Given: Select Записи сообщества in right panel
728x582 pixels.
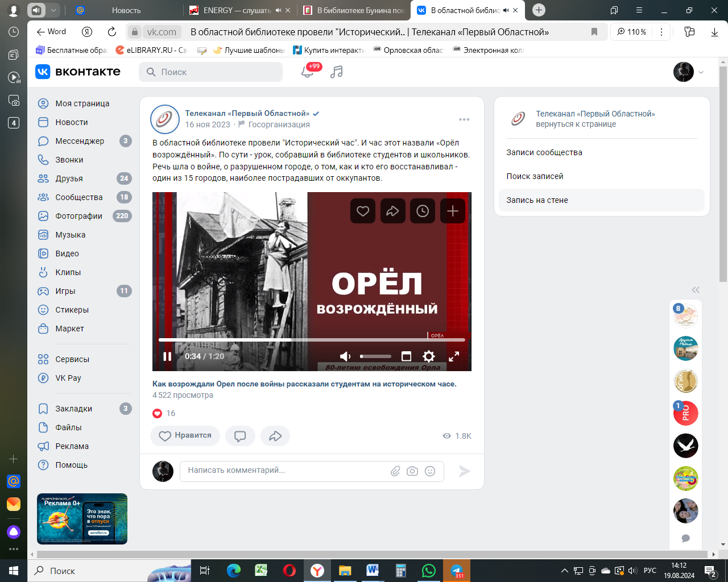Looking at the screenshot, I should (544, 152).
